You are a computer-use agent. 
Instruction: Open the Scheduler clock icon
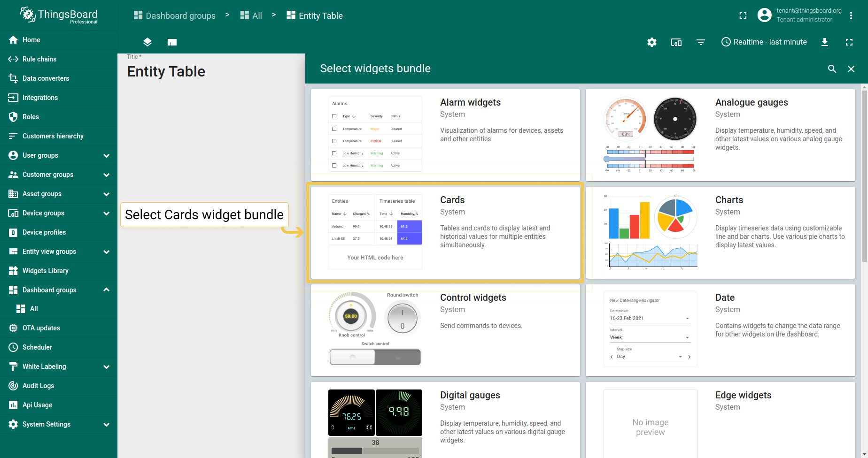[x=13, y=347]
